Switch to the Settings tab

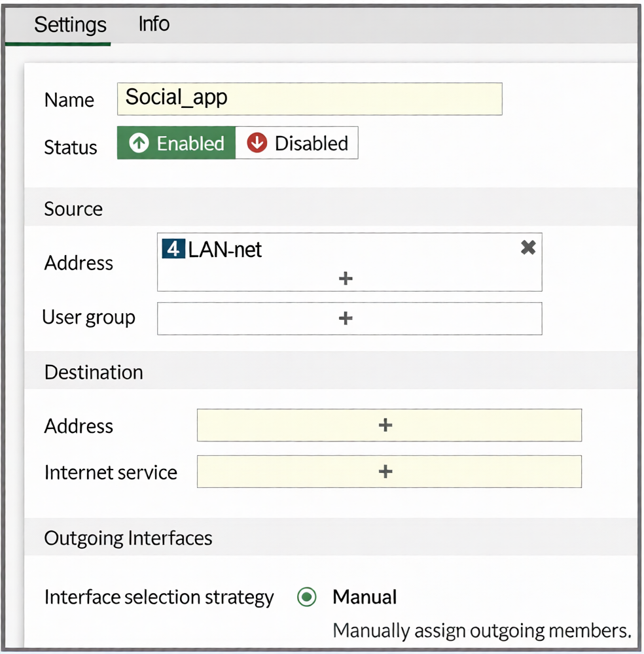(70, 25)
